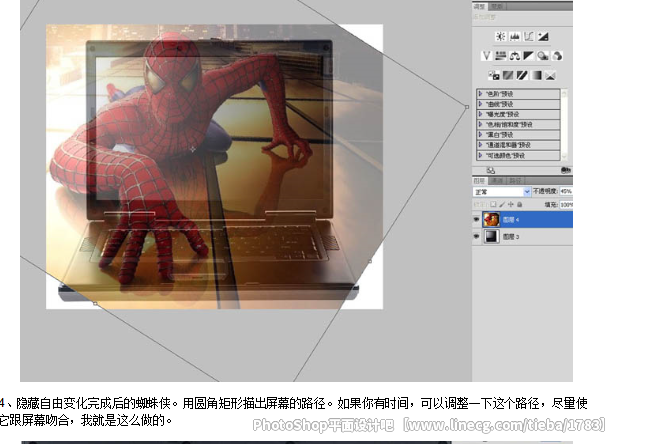Toggle lock transparent pixels
Viewport: 661px width, 444px height.
(x=493, y=205)
